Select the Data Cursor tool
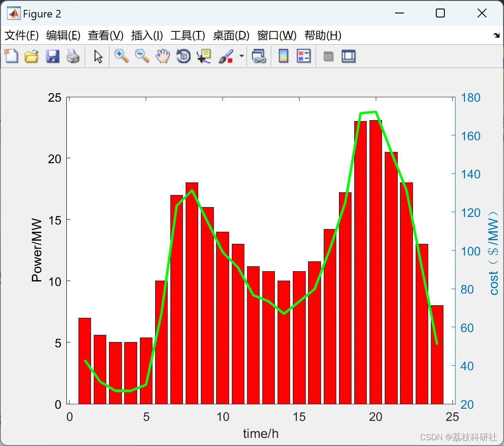The width and height of the screenshot is (504, 446). pyautogui.click(x=204, y=56)
